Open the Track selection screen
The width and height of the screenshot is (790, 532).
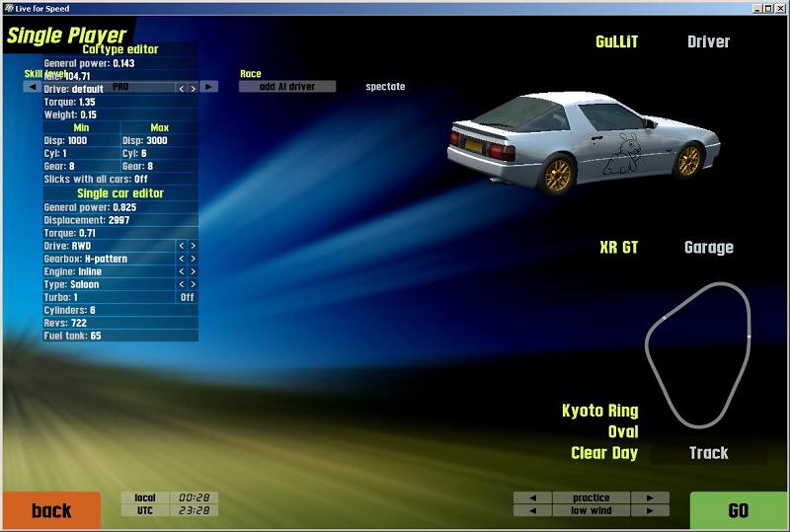coord(708,453)
